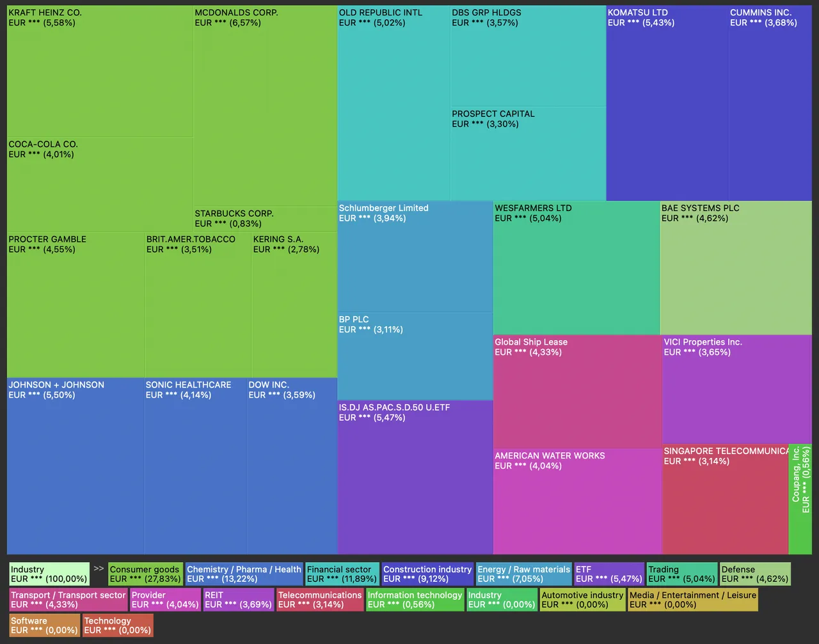Click the BRIT.AMER.TOBACCO tile
Screen dimensions: 819x644
198,305
